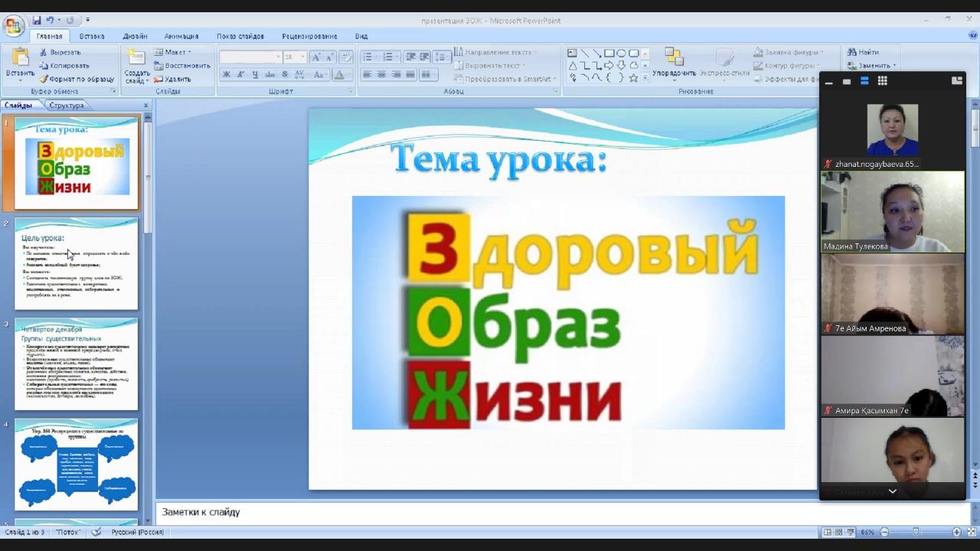This screenshot has width=980, height=551.
Task: Expand the Макет layout dropdown
Action: (188, 52)
